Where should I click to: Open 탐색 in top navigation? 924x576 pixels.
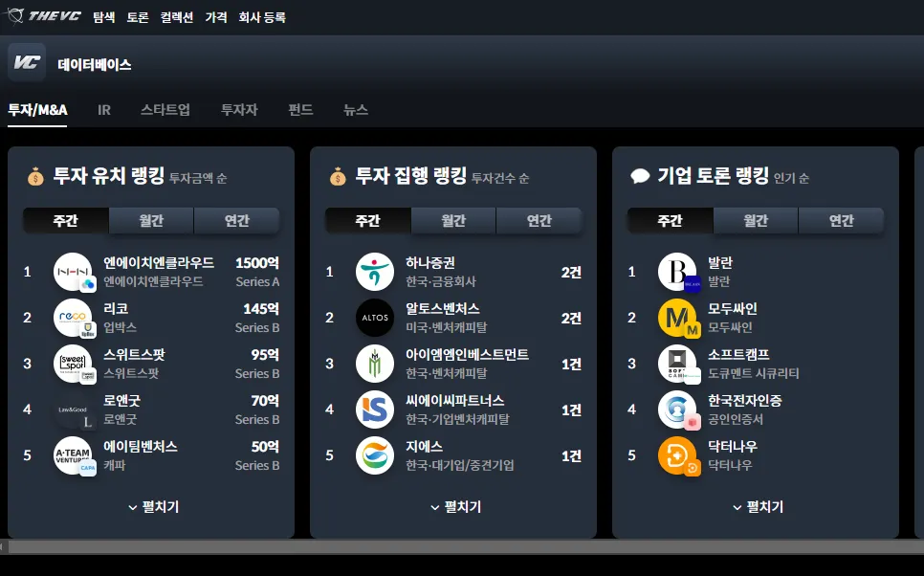tap(103, 17)
